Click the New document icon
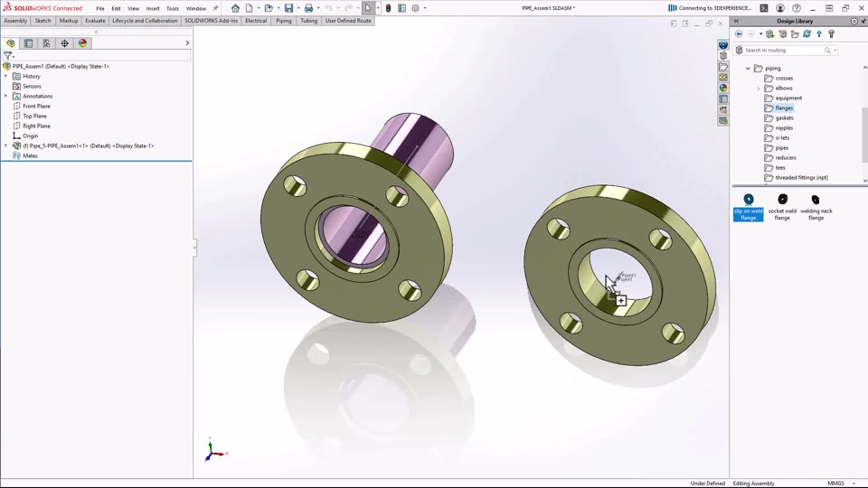This screenshot has width=868, height=488. point(250,8)
